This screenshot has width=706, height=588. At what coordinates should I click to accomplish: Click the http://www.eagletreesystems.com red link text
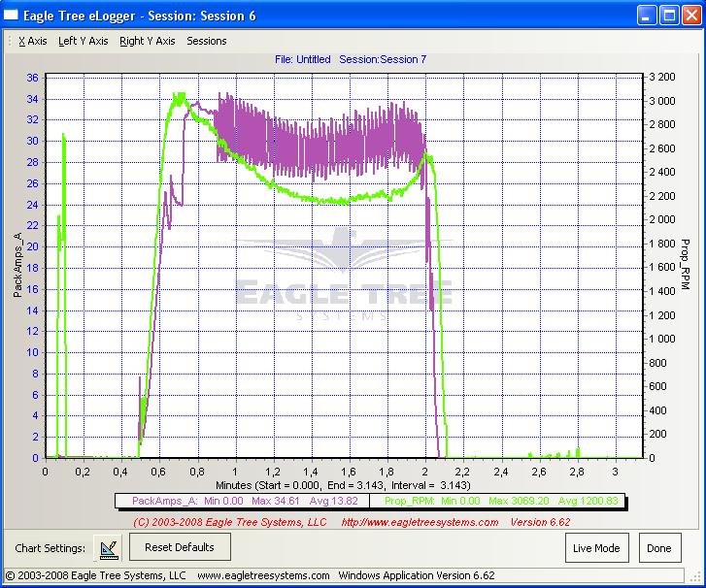[420, 522]
